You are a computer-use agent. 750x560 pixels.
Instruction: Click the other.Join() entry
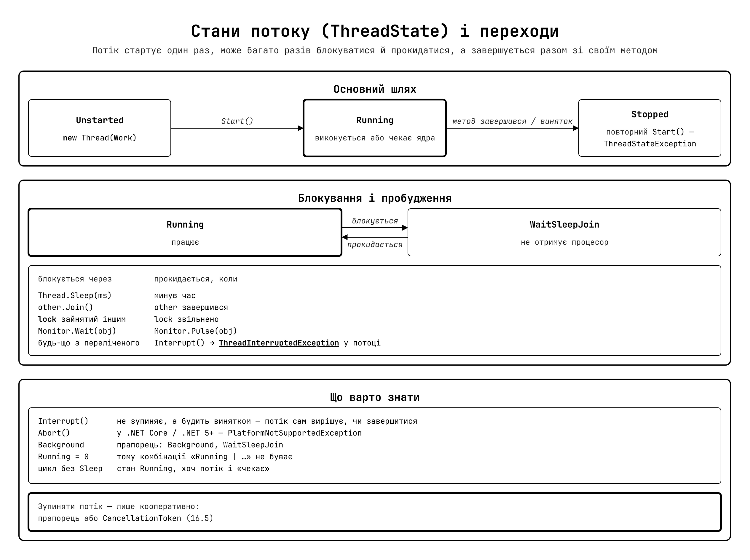[65, 307]
